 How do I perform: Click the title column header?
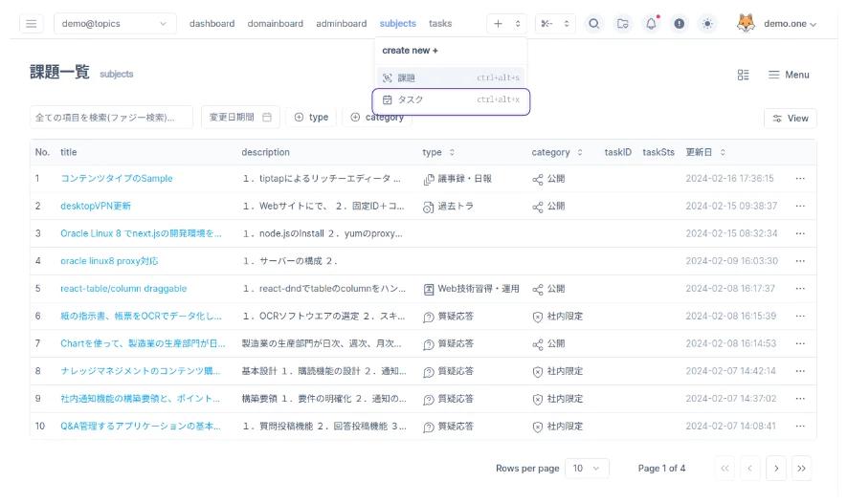coord(69,153)
